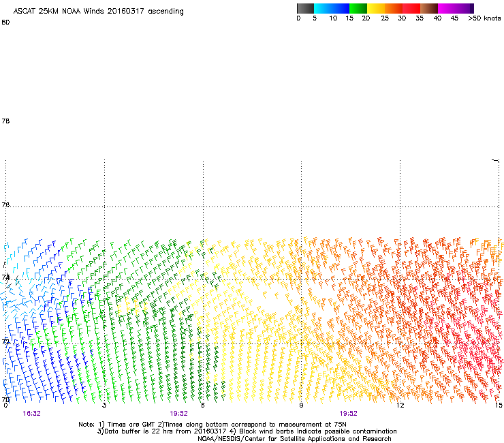Click the latitude label '76'

tap(5, 204)
